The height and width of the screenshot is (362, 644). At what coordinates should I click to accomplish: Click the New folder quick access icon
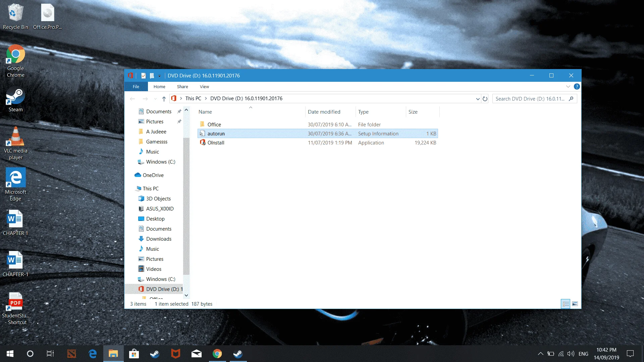tap(152, 76)
